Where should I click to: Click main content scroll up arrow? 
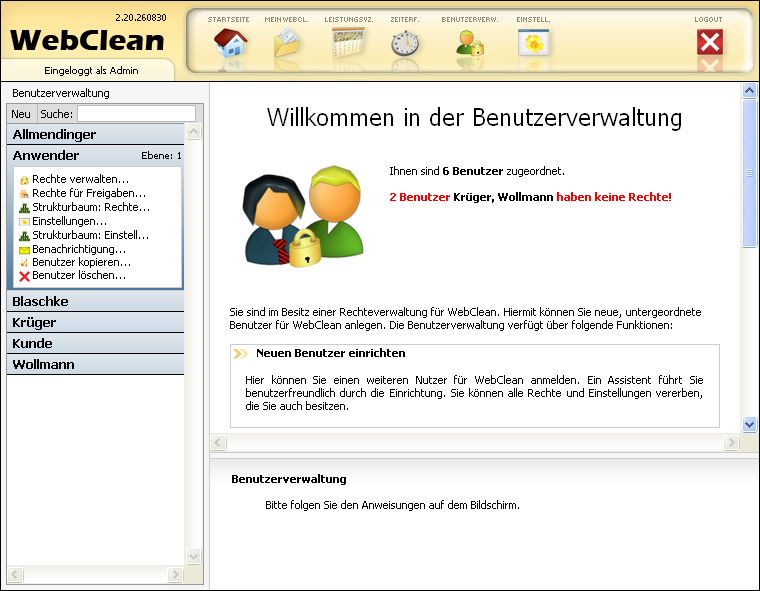[749, 90]
